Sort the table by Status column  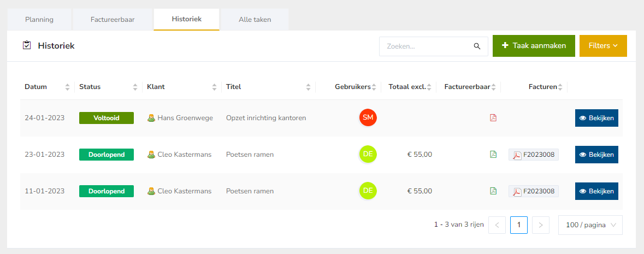135,87
